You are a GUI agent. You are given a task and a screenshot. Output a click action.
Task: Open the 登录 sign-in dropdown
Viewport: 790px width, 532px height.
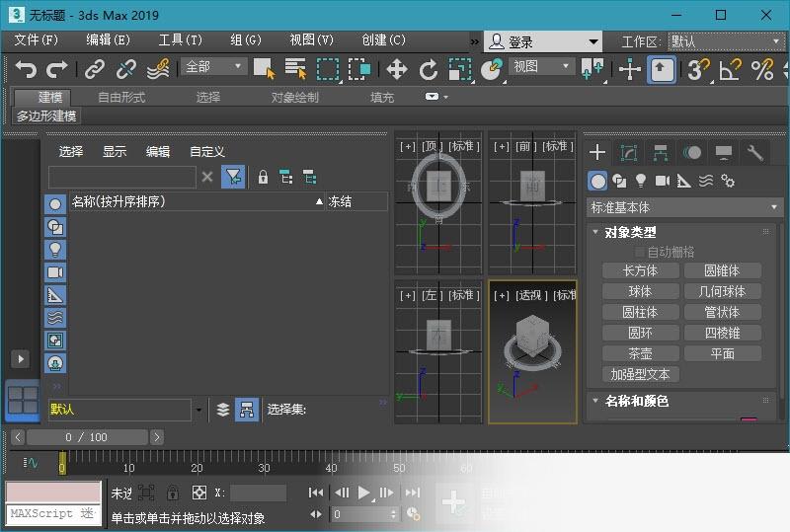[543, 41]
